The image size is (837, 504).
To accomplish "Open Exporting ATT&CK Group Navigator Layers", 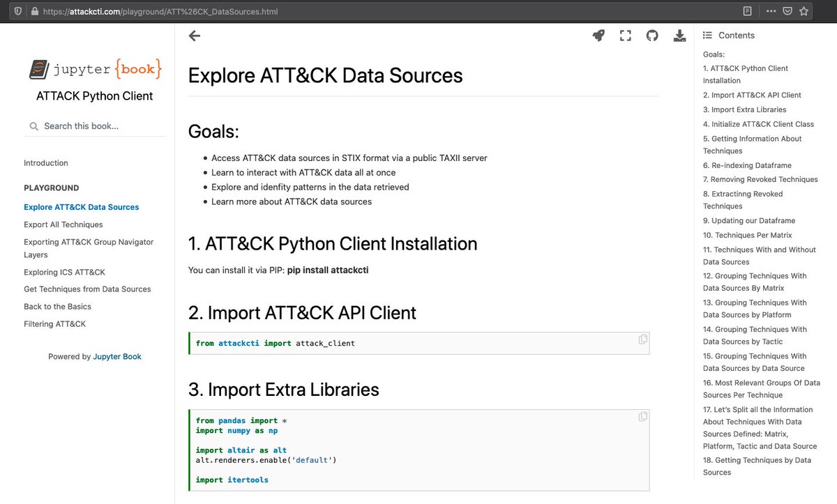I will [89, 248].
